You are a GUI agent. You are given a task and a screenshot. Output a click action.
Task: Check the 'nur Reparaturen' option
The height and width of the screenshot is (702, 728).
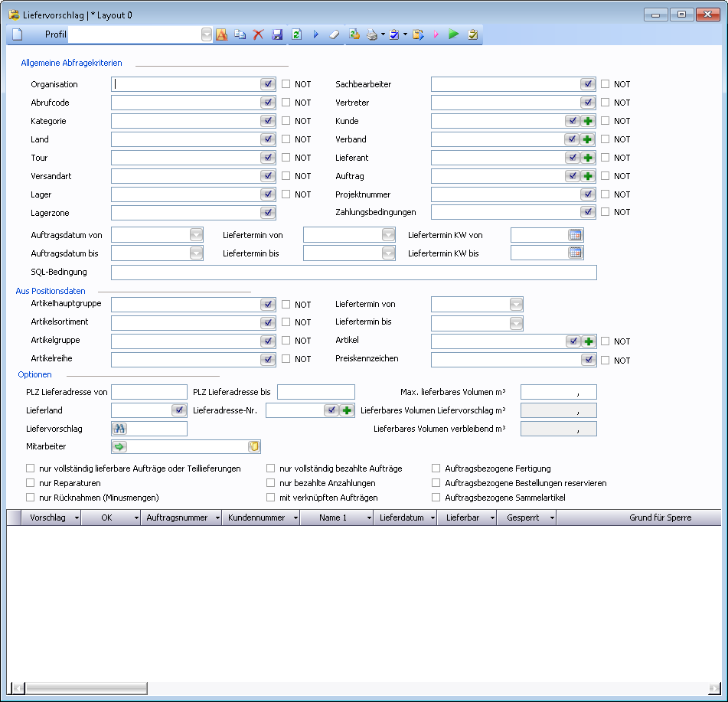click(31, 483)
